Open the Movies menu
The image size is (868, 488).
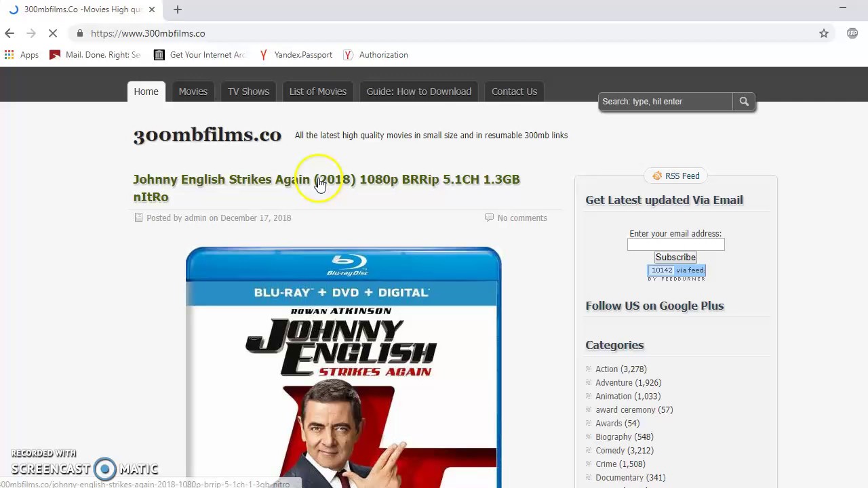pyautogui.click(x=193, y=91)
